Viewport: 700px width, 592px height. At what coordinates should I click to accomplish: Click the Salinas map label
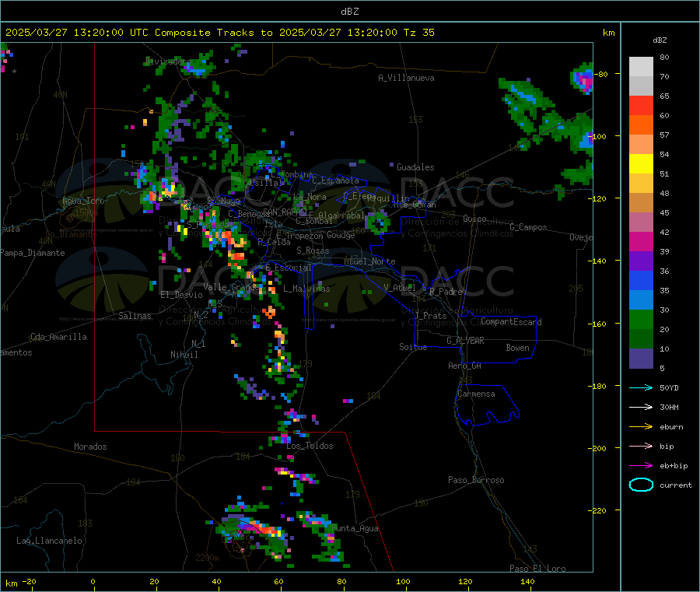(135, 316)
